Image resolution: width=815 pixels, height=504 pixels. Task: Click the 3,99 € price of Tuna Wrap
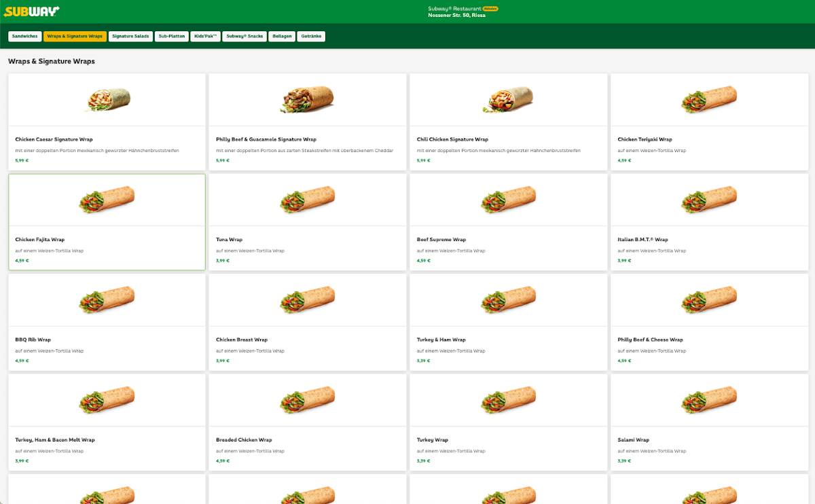coord(223,261)
